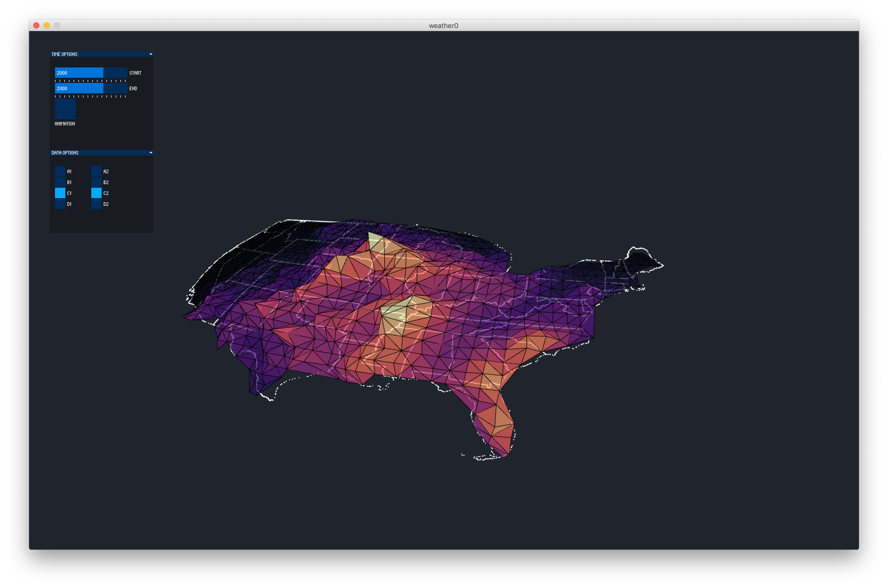Enable the A1 data toggle
The width and height of the screenshot is (888, 588).
point(60,171)
